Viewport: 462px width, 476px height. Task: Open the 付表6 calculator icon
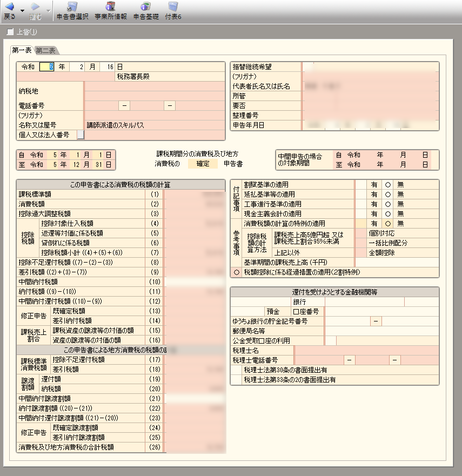[173, 7]
